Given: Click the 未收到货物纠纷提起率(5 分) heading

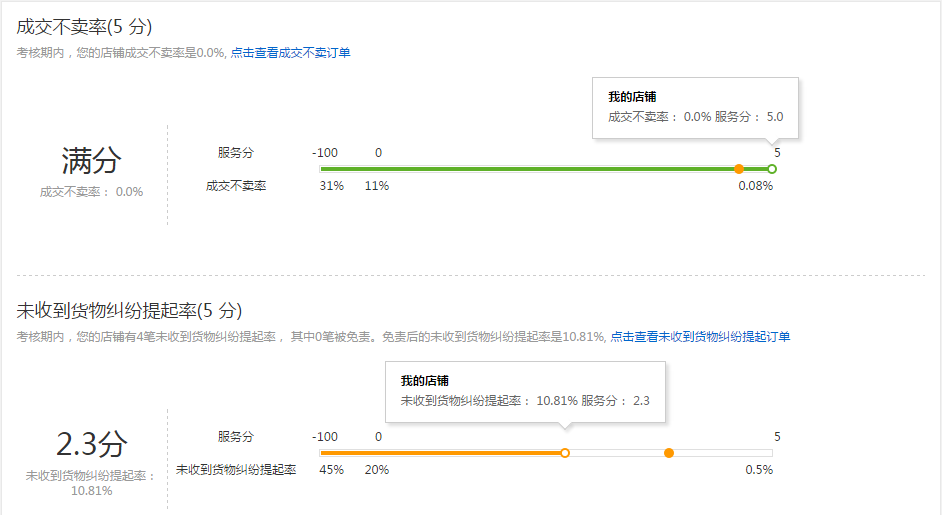Looking at the screenshot, I should (x=129, y=311).
